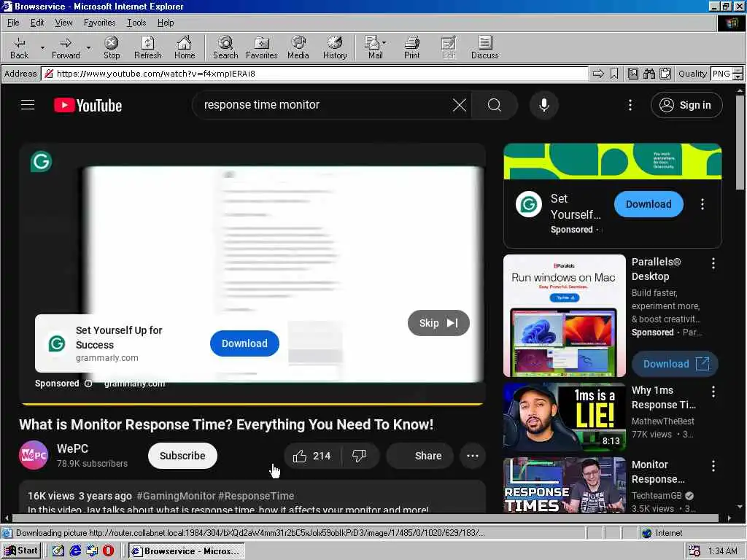Open the Back history dropdown arrow
Image resolution: width=747 pixels, height=560 pixels.
click(x=42, y=47)
